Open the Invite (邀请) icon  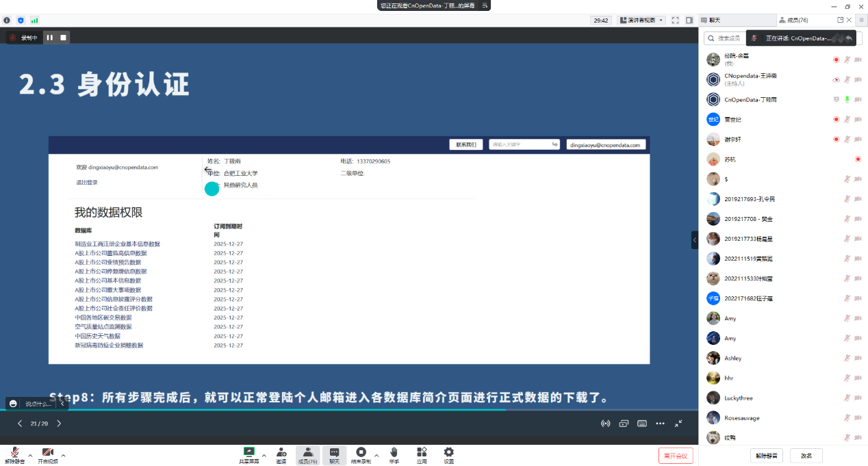coord(281,452)
